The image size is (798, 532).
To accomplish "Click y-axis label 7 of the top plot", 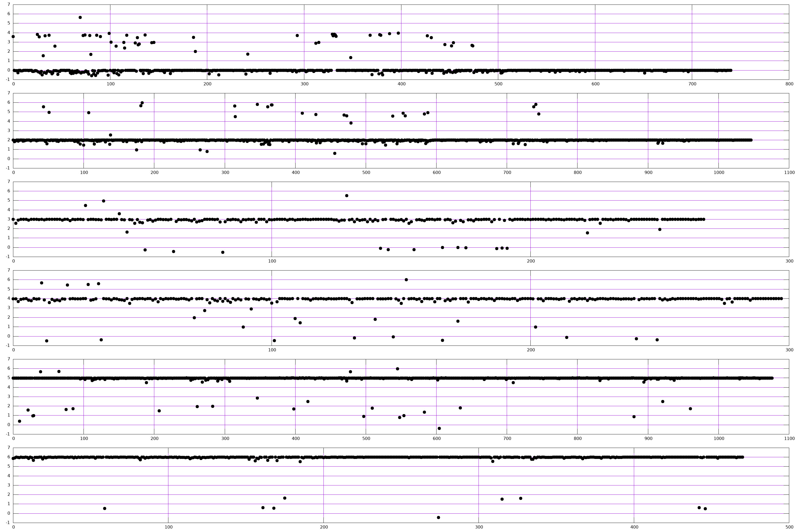I will [x=9, y=5].
